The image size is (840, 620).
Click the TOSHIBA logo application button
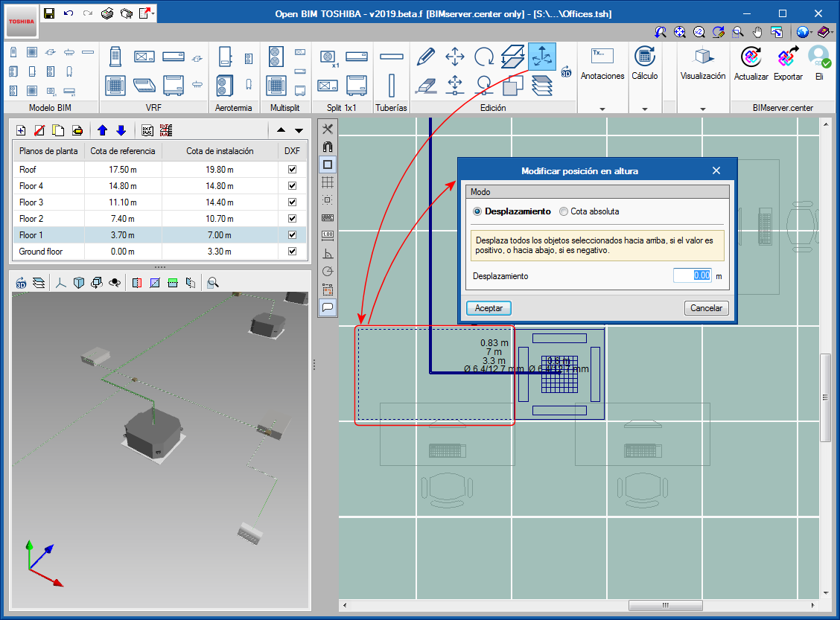pos(22,22)
